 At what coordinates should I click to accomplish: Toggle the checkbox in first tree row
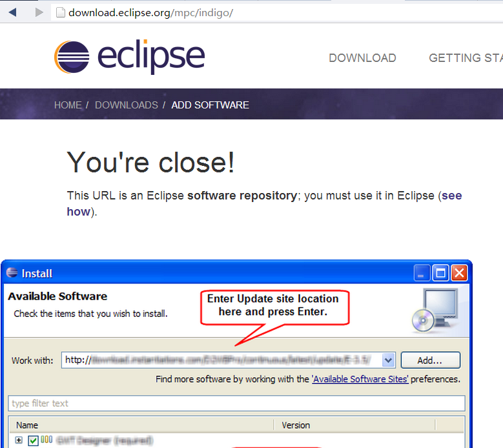click(33, 440)
